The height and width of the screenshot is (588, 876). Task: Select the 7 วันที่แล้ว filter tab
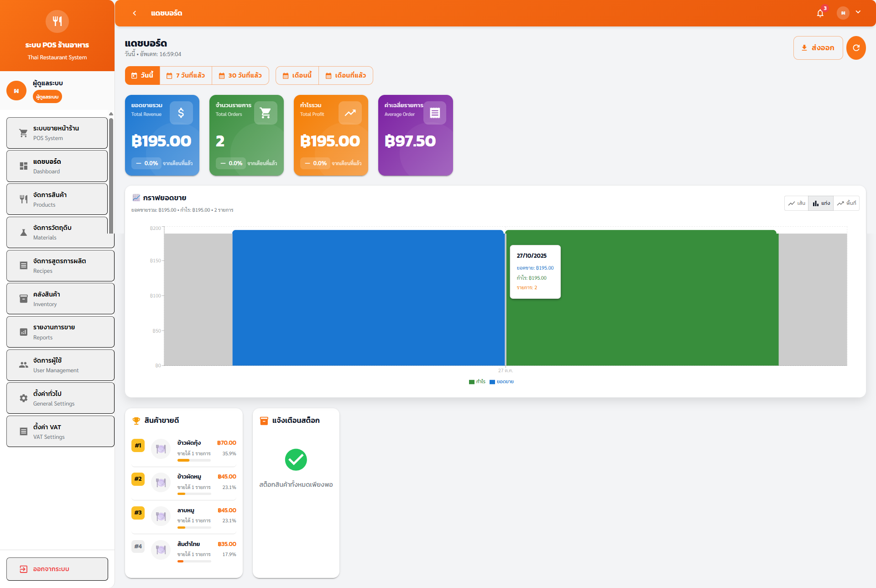[186, 75]
